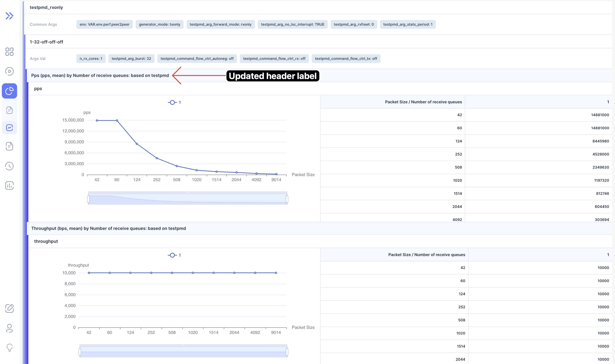Open the user profile sidebar icon
Image resolution: width=615 pixels, height=364 pixels.
9,328
